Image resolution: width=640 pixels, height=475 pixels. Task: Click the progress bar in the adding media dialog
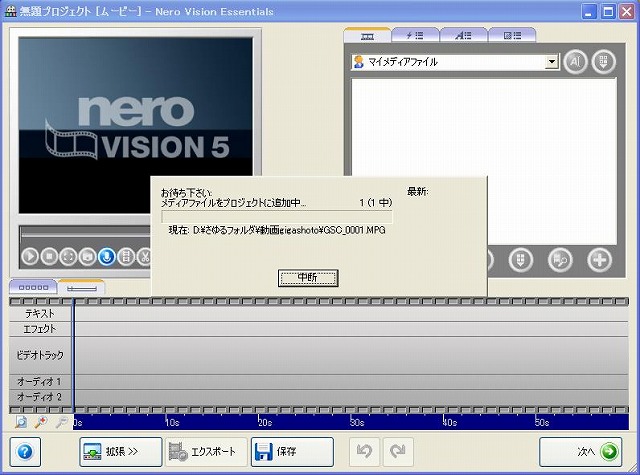[x=277, y=216]
